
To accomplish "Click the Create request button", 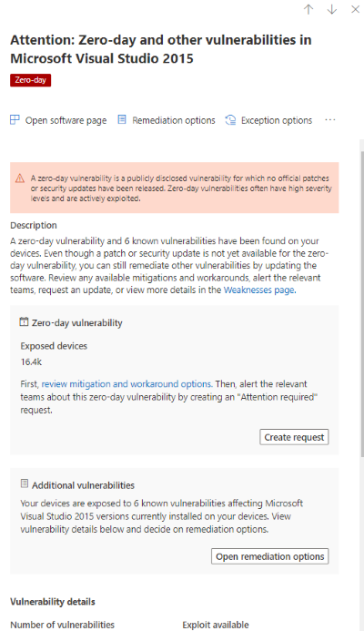I will tap(294, 437).
